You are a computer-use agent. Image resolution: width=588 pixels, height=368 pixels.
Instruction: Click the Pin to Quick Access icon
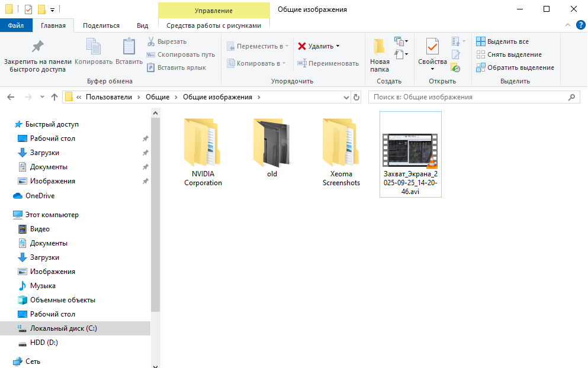(37, 47)
